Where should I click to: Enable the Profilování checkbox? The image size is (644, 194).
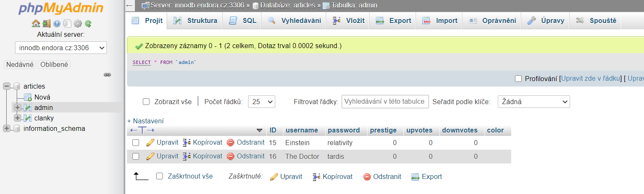click(518, 79)
